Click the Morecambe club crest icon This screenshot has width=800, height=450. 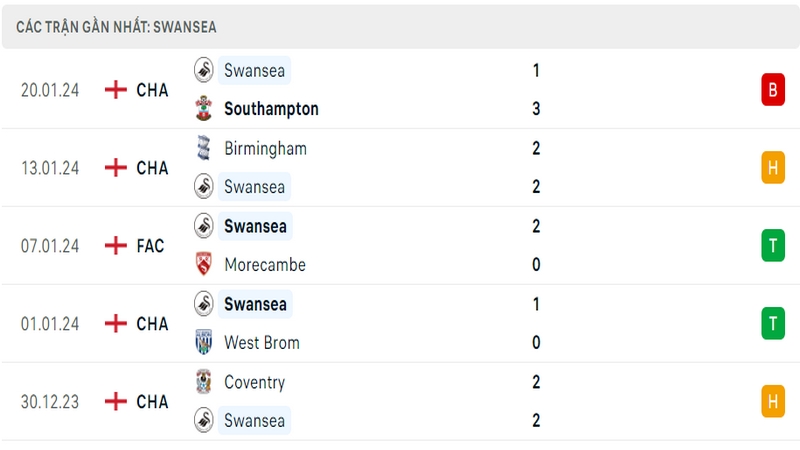tap(204, 264)
